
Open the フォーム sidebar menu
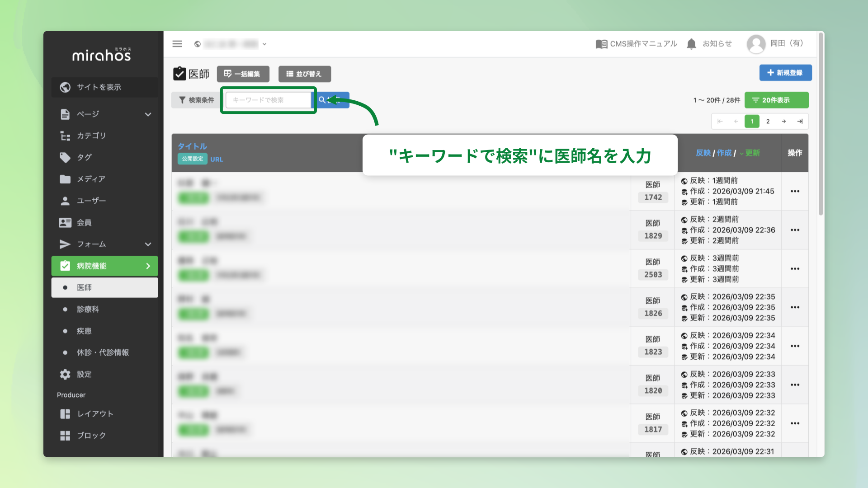pyautogui.click(x=105, y=244)
